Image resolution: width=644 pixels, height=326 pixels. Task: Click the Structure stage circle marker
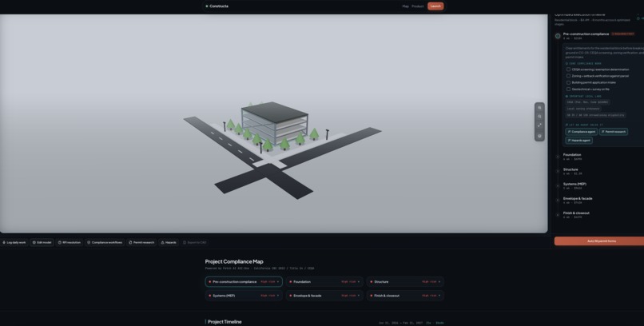coord(558,171)
